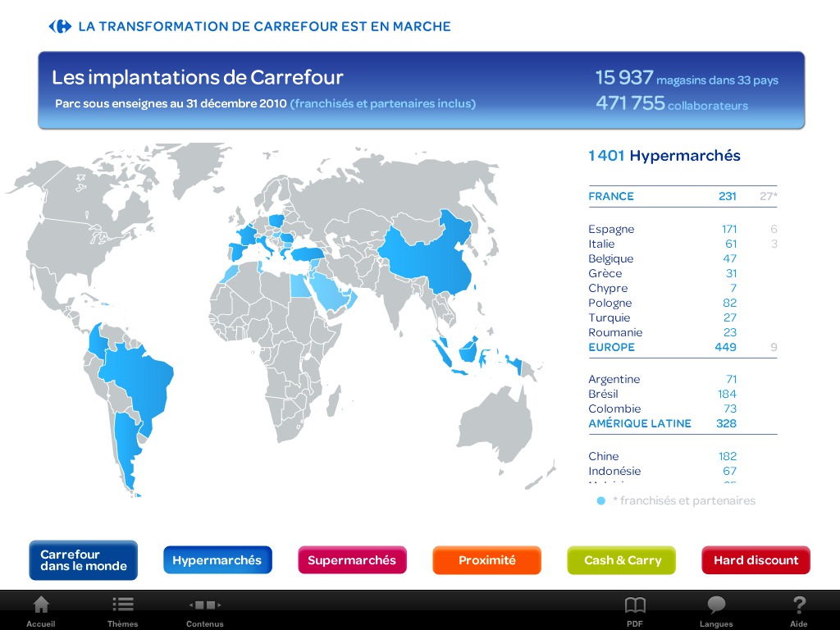
Task: Select the orange Proximité button
Action: [486, 560]
